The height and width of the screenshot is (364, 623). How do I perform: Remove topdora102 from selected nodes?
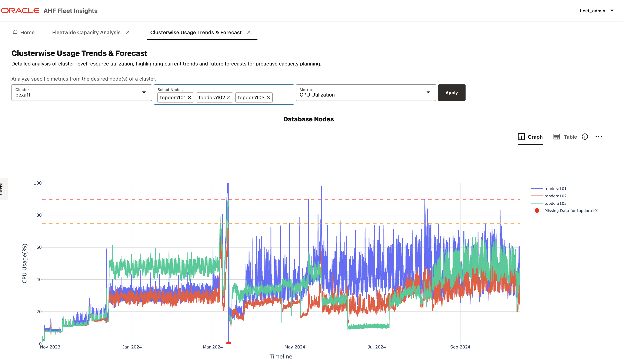point(229,97)
